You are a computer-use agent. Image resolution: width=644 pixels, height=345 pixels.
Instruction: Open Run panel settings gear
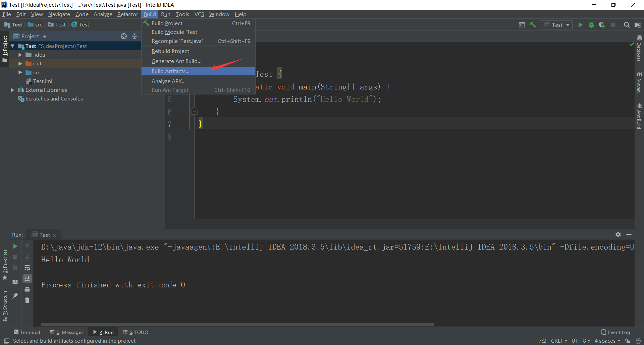618,234
